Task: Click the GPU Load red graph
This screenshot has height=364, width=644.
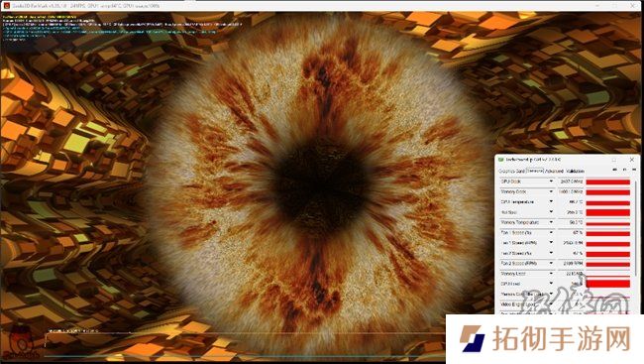Action: point(608,284)
